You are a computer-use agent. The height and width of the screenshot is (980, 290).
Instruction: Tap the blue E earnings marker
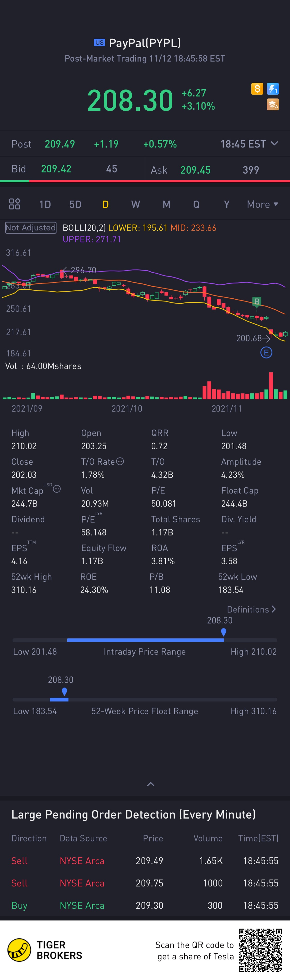266,353
